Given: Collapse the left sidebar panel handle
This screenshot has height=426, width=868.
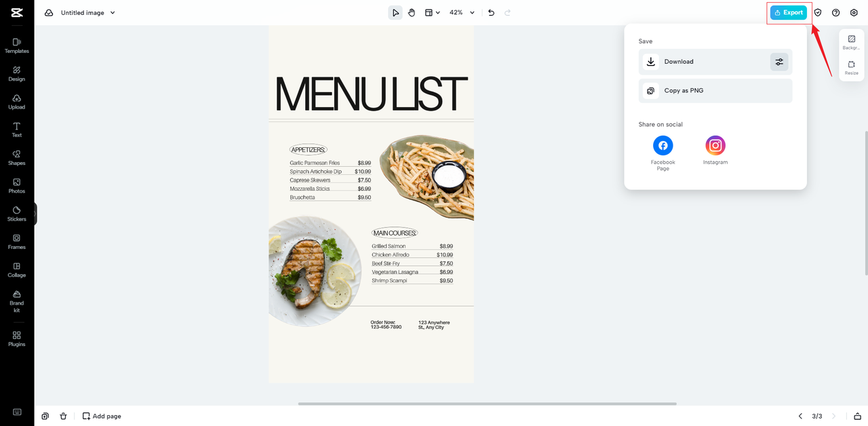Looking at the screenshot, I should click(35, 214).
